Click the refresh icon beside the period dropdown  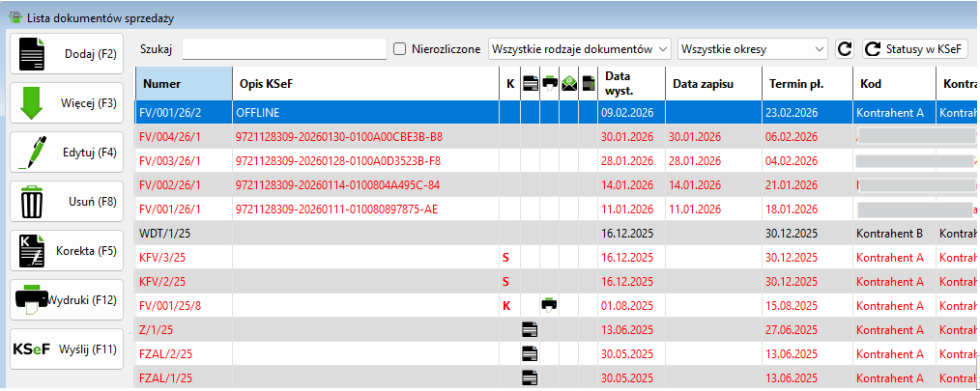pos(844,48)
